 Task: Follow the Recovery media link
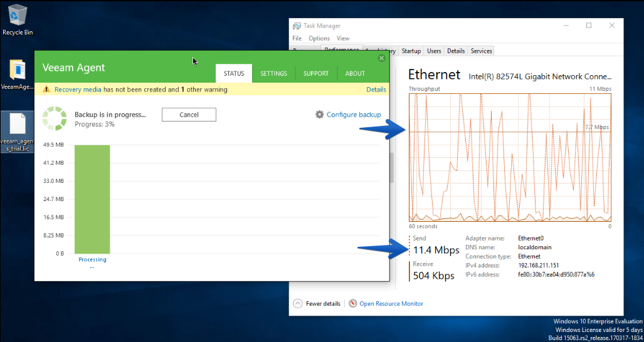click(x=78, y=90)
